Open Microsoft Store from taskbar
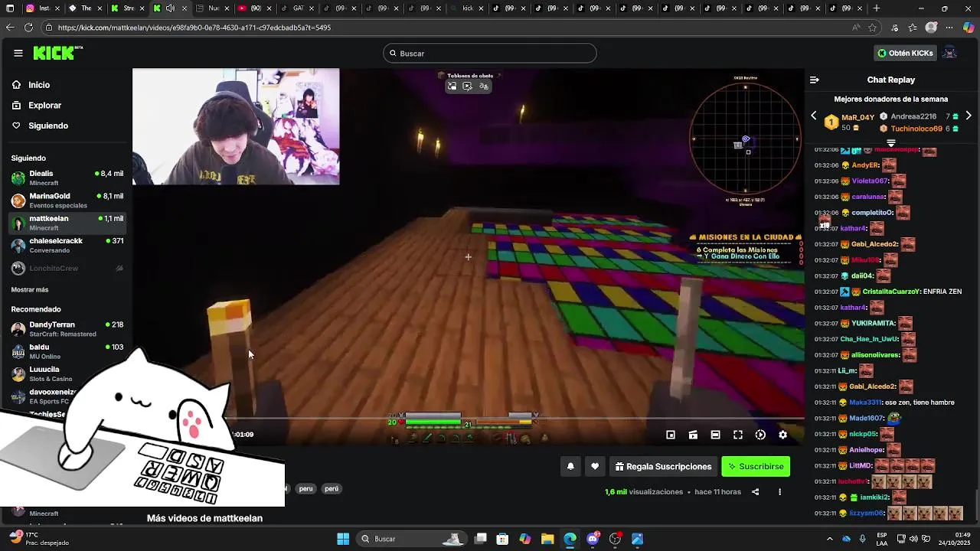This screenshot has height=551, width=980. [502, 539]
